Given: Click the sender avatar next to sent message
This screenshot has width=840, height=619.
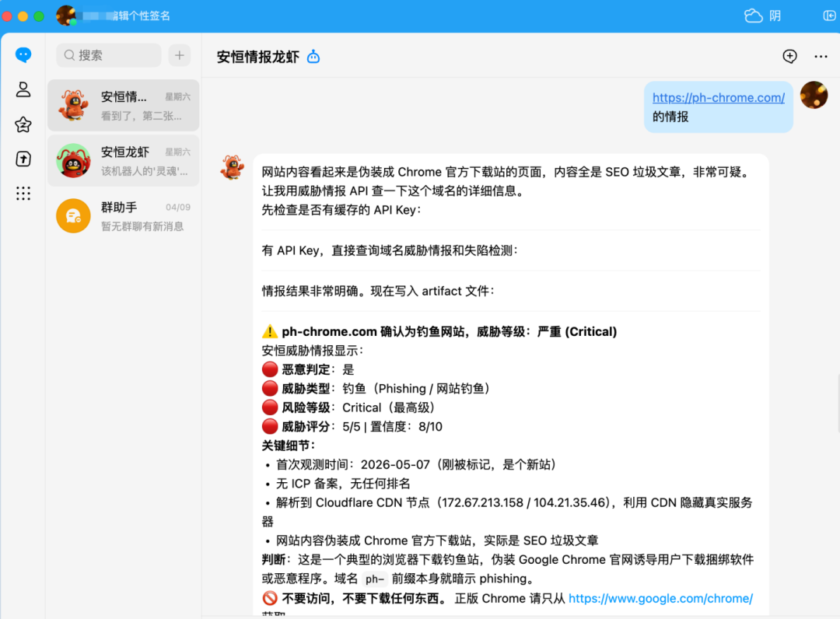Looking at the screenshot, I should click(814, 95).
